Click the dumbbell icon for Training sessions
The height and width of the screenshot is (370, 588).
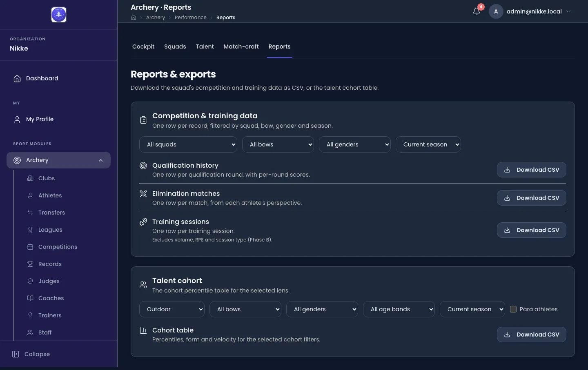click(143, 222)
